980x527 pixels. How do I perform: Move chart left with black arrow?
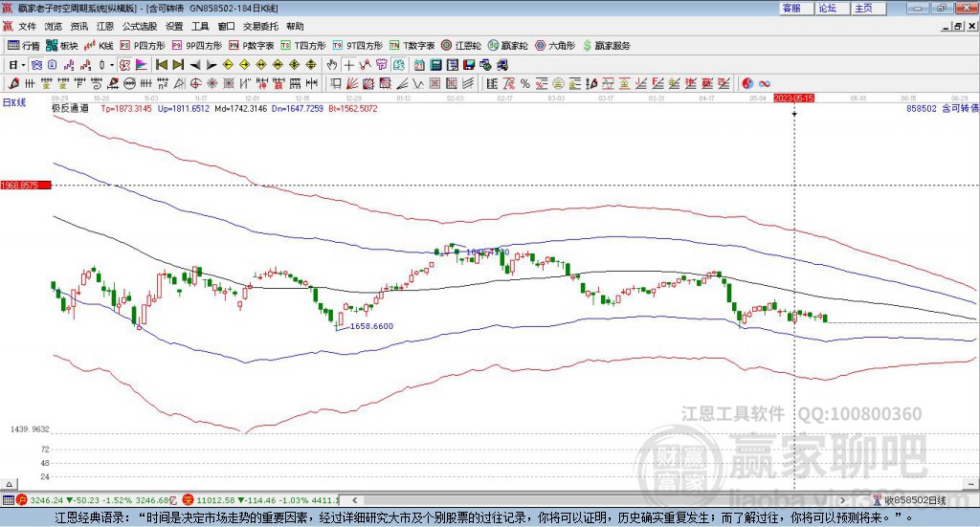click(195, 65)
